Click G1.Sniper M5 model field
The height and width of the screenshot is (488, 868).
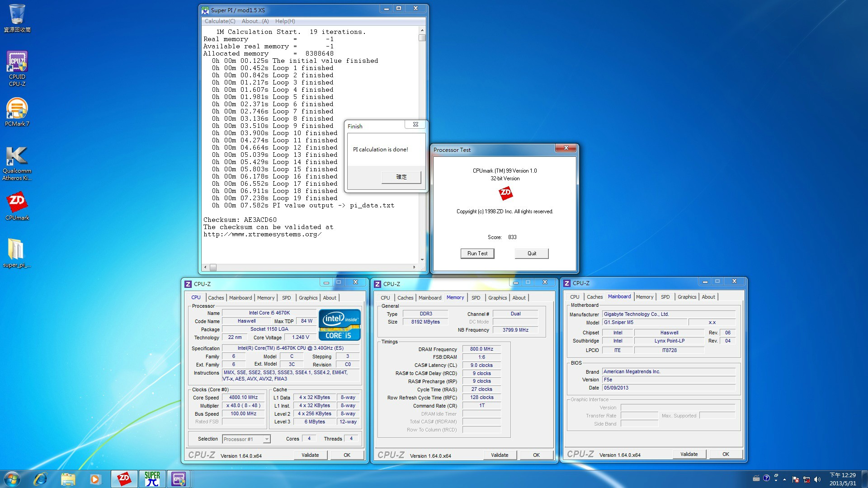[645, 322]
